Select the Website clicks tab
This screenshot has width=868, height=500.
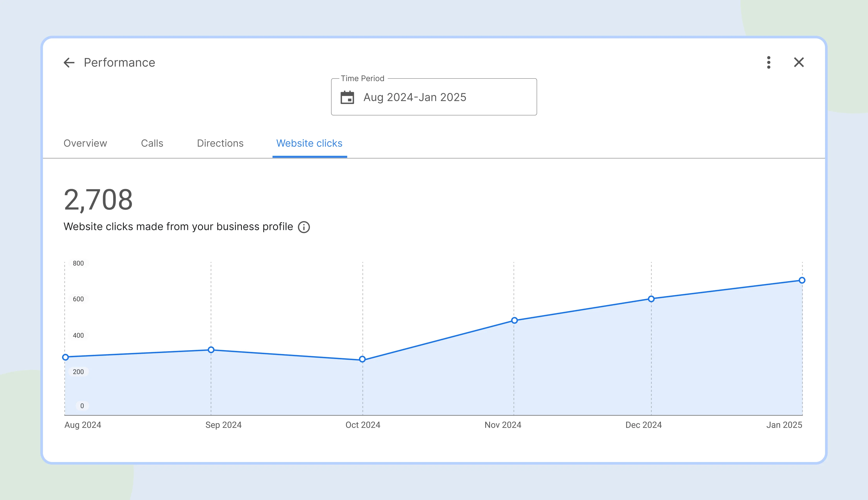(309, 143)
